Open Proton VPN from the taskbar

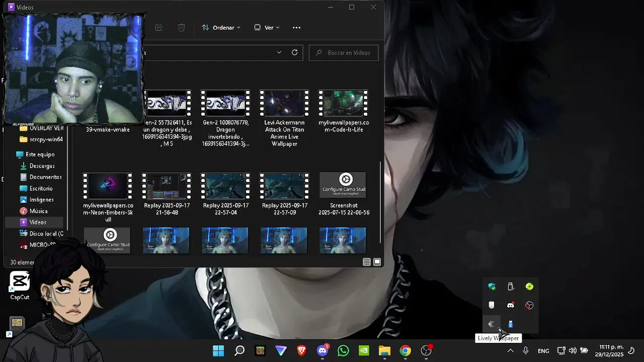click(x=281, y=351)
